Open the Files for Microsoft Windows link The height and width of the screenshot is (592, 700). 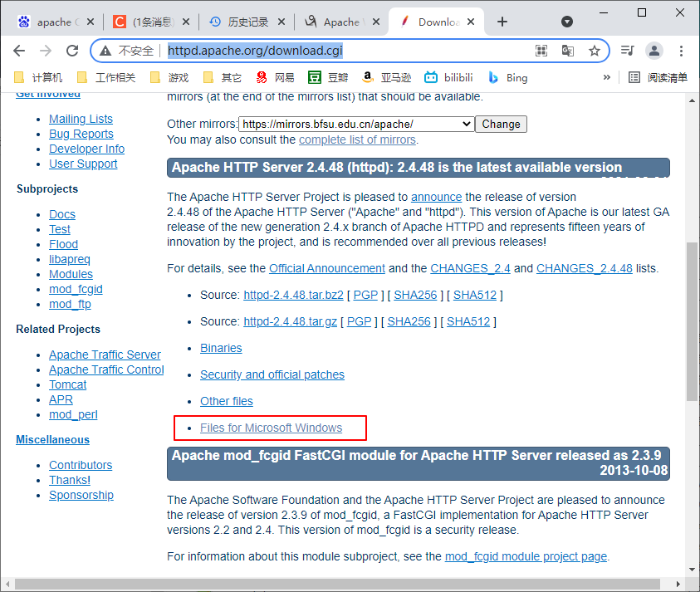tap(268, 427)
